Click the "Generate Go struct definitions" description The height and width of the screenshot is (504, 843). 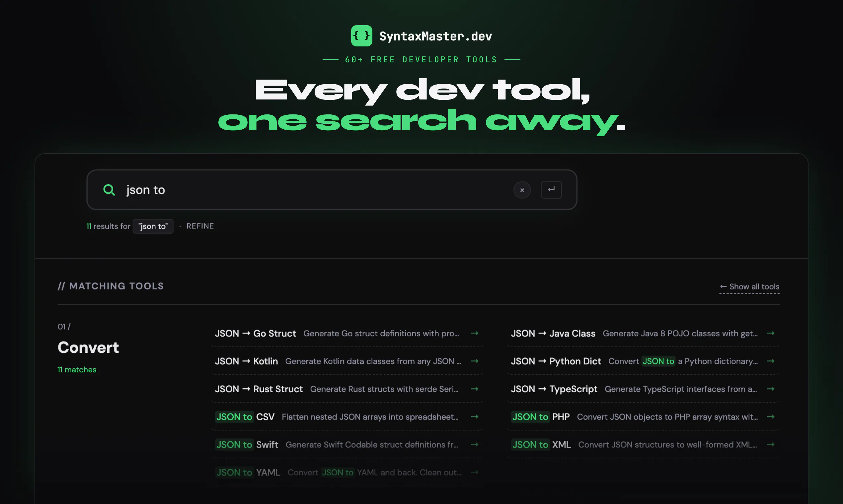[381, 334]
